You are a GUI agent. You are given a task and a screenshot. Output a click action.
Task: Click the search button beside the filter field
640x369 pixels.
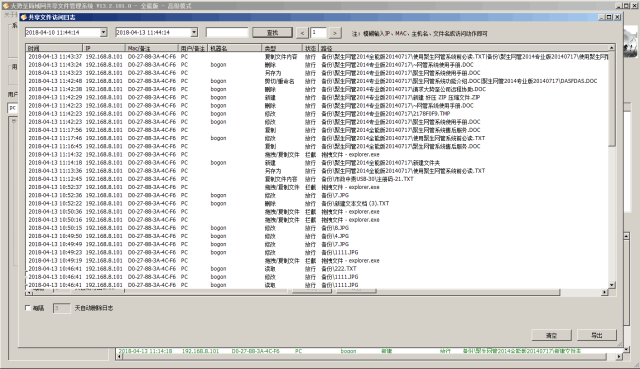272,33
